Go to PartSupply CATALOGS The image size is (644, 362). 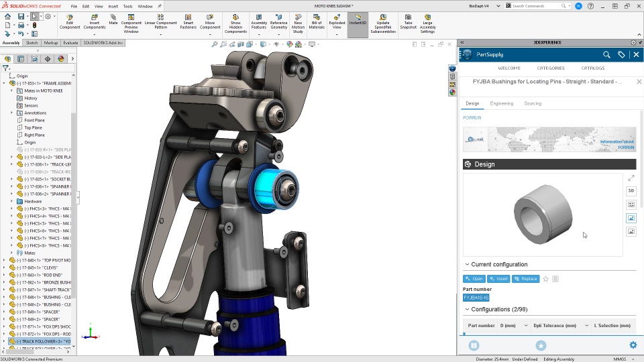[592, 68]
